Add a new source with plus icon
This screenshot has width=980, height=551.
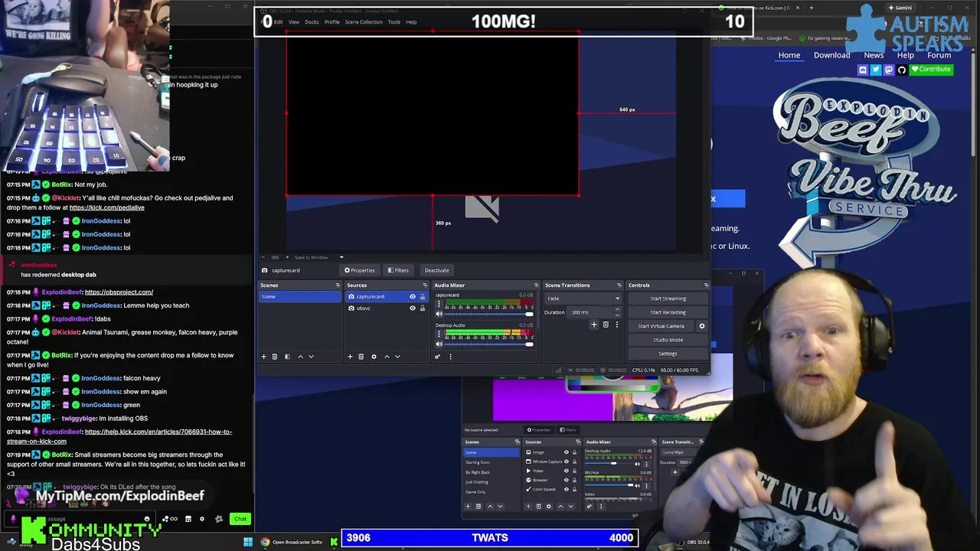click(x=350, y=357)
